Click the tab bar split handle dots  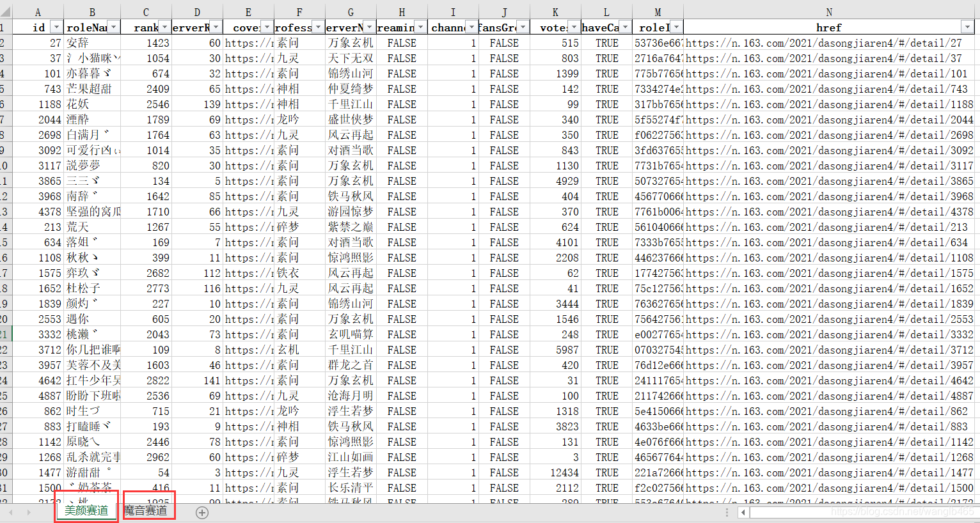(x=727, y=512)
